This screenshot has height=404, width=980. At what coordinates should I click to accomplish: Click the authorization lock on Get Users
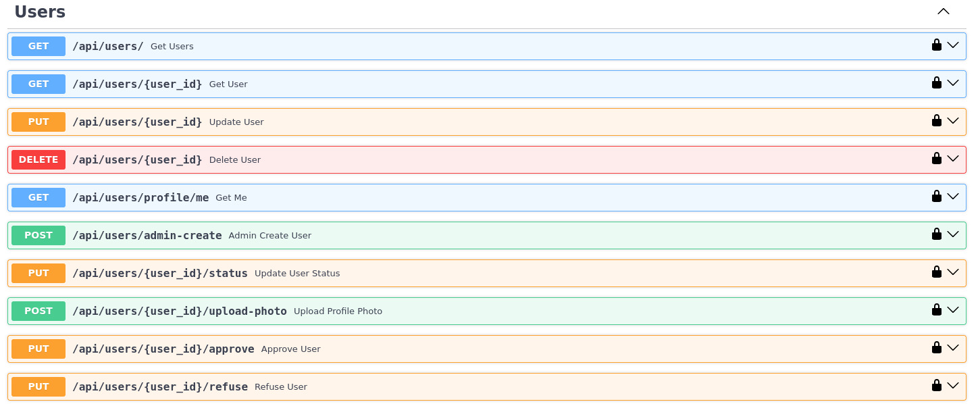[936, 45]
